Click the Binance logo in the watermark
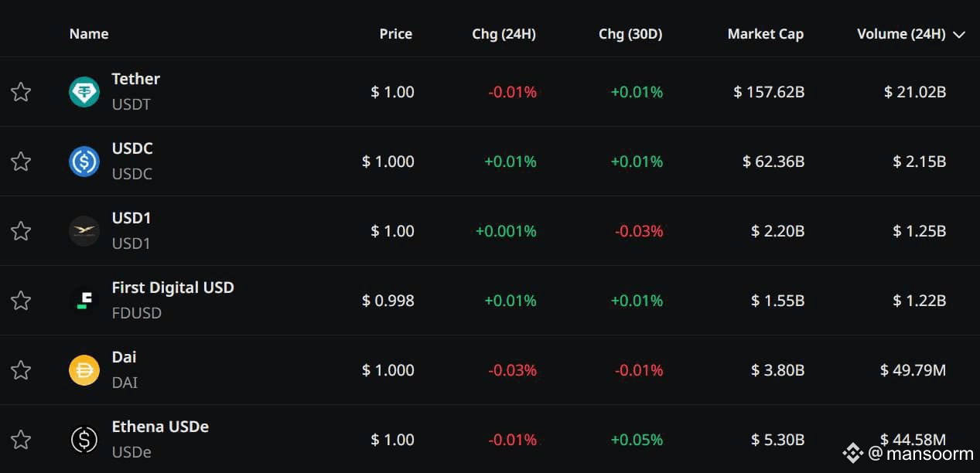The image size is (980, 473). (x=852, y=453)
